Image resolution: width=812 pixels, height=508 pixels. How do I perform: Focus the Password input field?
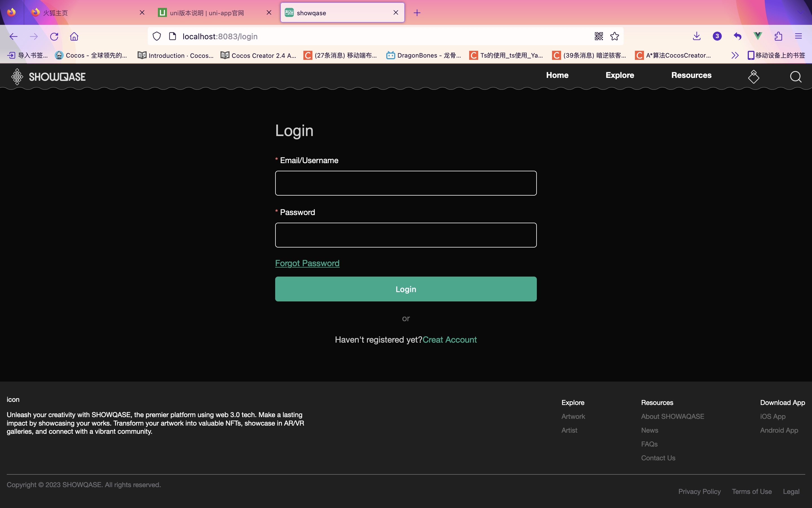pos(406,235)
